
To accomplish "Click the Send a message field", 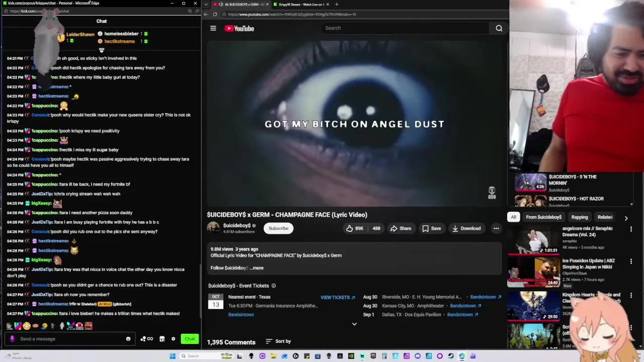I will [70, 339].
